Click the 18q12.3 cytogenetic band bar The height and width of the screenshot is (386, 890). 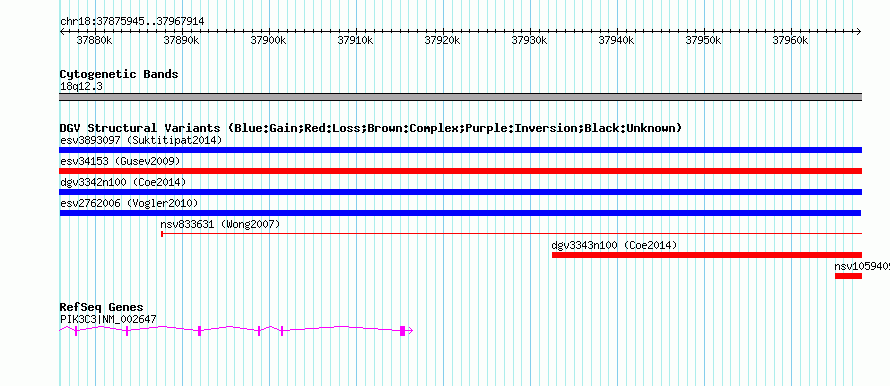point(460,97)
